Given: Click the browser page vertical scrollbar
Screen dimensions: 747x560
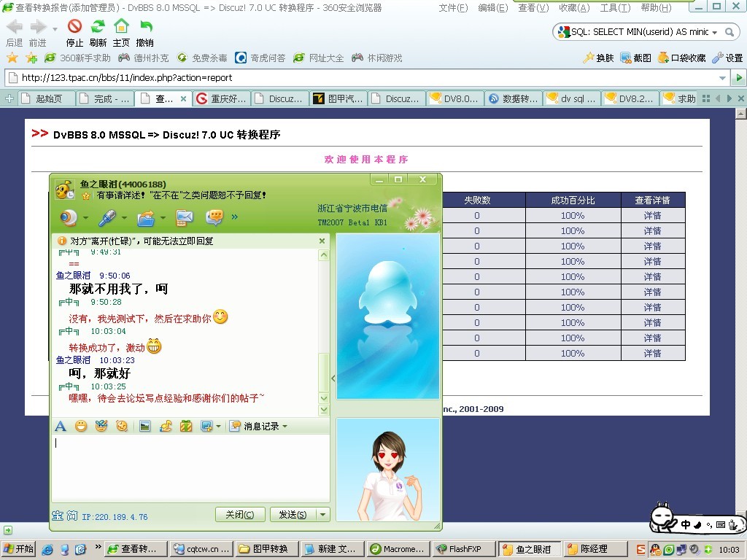Looking at the screenshot, I should (740, 316).
